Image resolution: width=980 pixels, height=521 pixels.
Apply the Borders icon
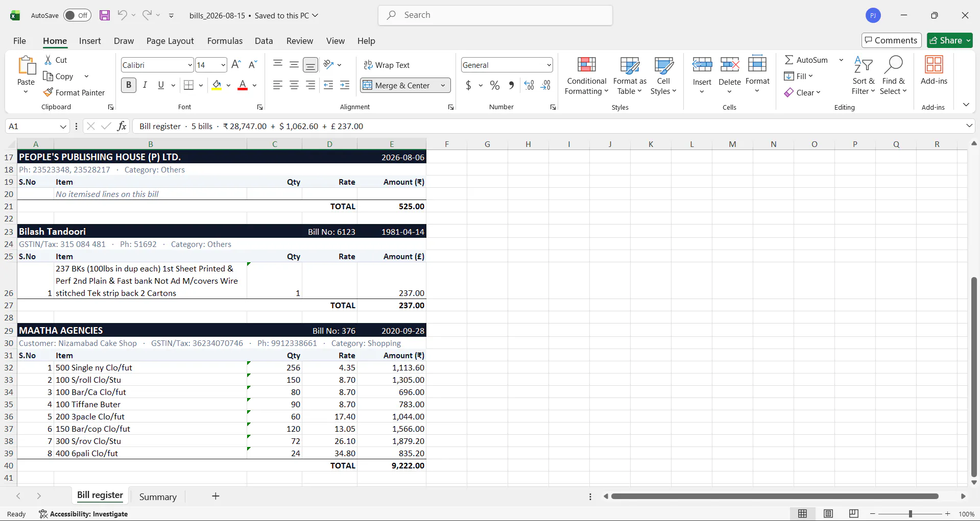pos(188,85)
